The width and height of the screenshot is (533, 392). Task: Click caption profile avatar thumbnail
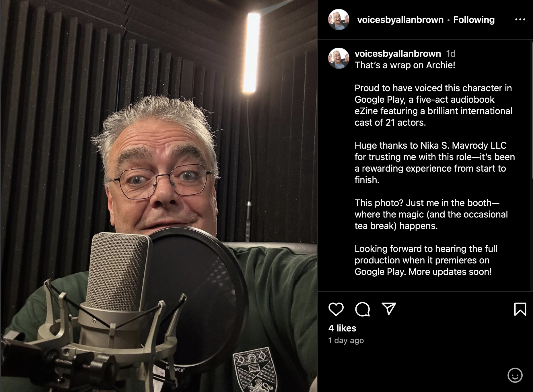[x=339, y=58]
